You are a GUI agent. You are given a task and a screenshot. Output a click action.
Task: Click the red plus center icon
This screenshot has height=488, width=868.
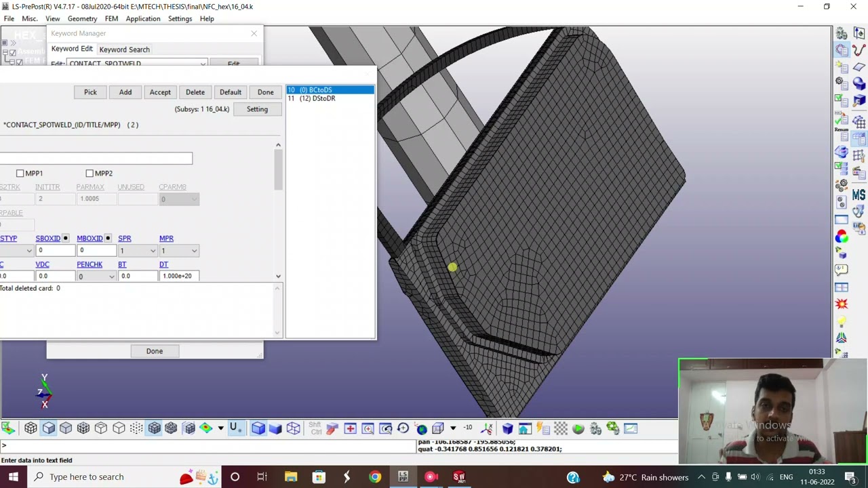tap(350, 428)
